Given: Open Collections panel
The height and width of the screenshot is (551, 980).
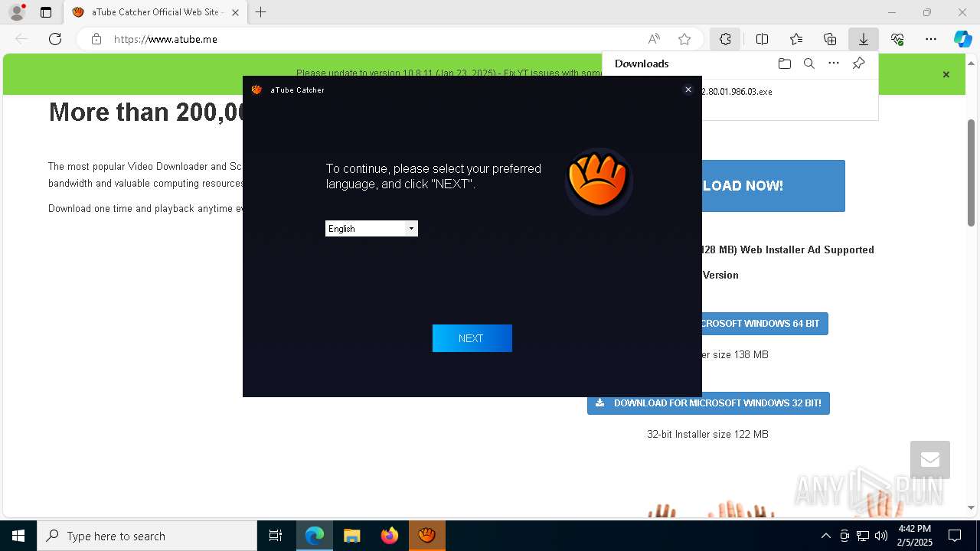Looking at the screenshot, I should pyautogui.click(x=830, y=39).
